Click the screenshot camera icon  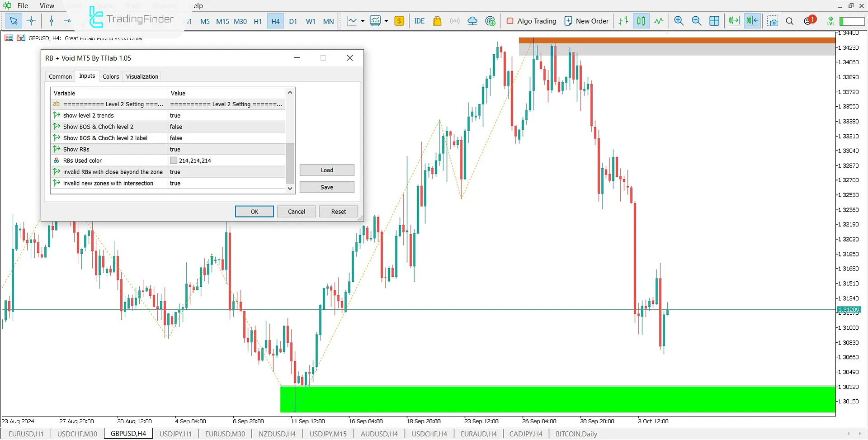[x=772, y=21]
